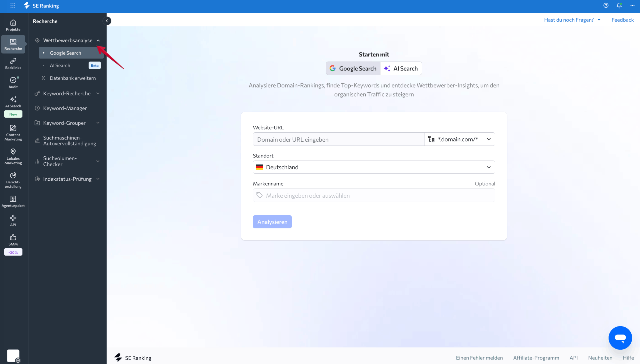Image resolution: width=640 pixels, height=364 pixels.
Task: Open the Berichterstellung reports icon
Action: click(13, 180)
